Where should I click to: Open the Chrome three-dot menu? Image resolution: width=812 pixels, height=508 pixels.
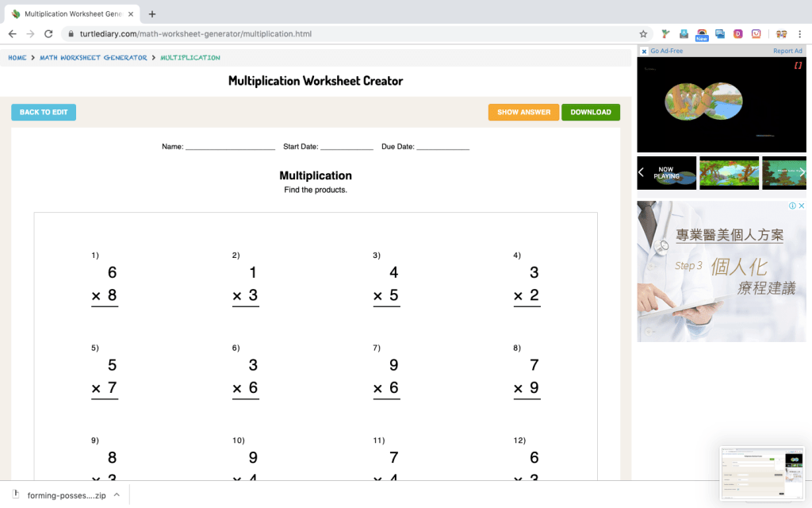point(800,34)
